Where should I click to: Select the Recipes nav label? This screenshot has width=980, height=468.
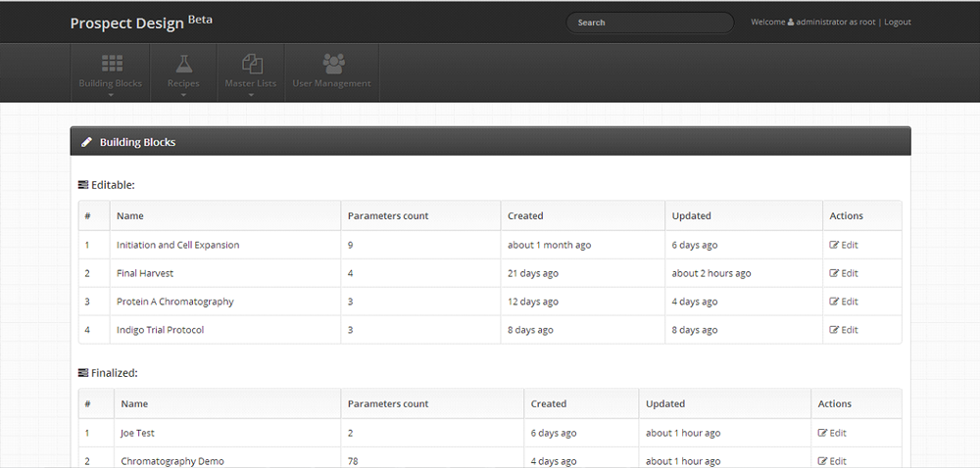[184, 83]
